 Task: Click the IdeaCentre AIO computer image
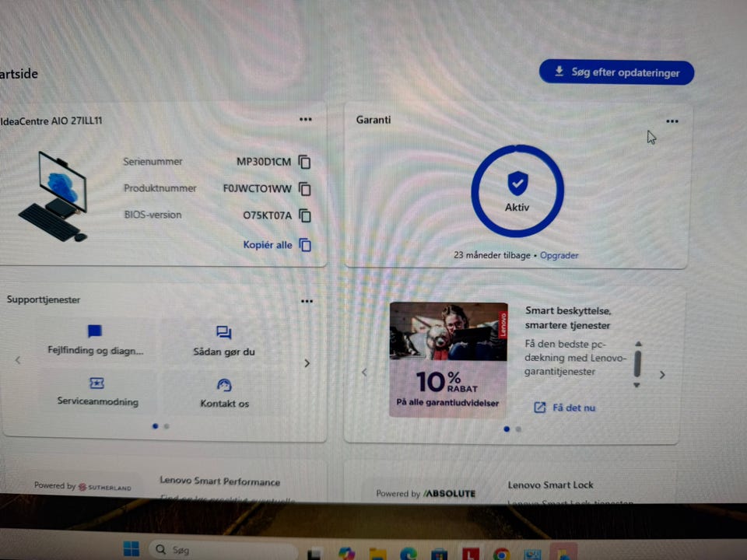54,196
